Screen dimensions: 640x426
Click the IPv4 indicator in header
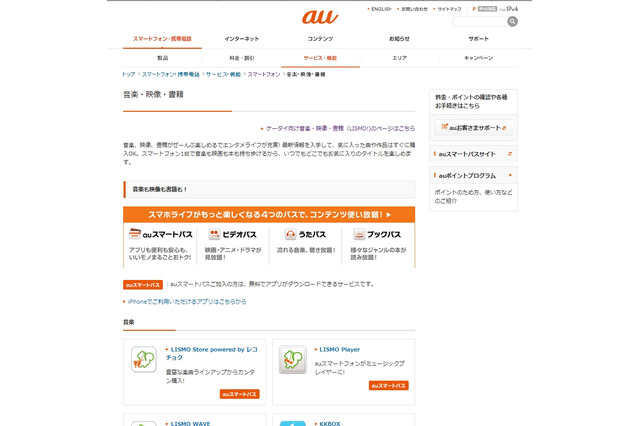pyautogui.click(x=512, y=9)
